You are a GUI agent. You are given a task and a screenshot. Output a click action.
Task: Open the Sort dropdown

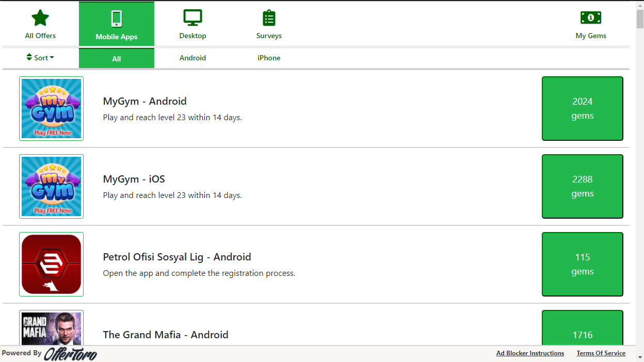coord(40,58)
